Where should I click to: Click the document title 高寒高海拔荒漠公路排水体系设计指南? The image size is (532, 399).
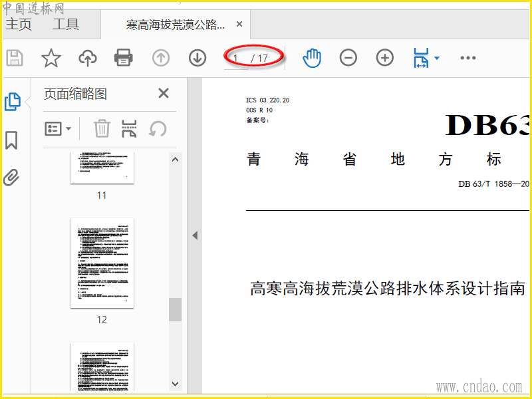[388, 289]
